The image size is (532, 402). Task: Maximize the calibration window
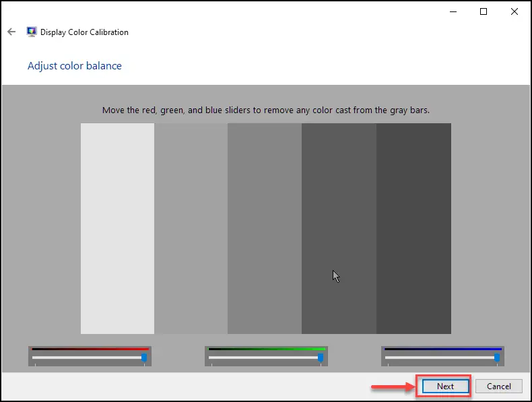point(484,11)
